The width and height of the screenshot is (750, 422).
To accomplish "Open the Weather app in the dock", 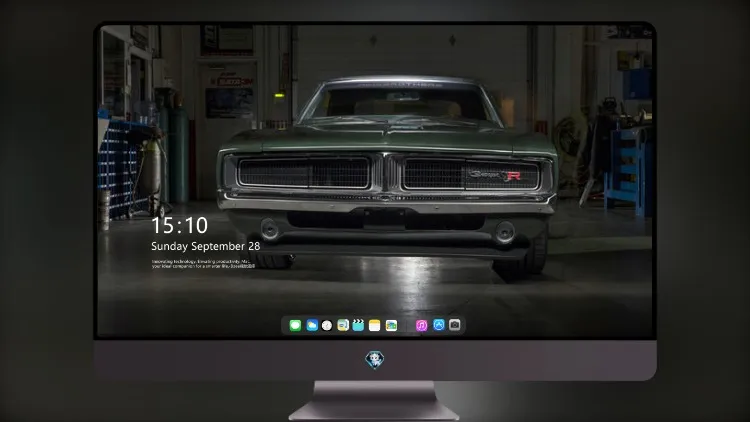I will (312, 326).
